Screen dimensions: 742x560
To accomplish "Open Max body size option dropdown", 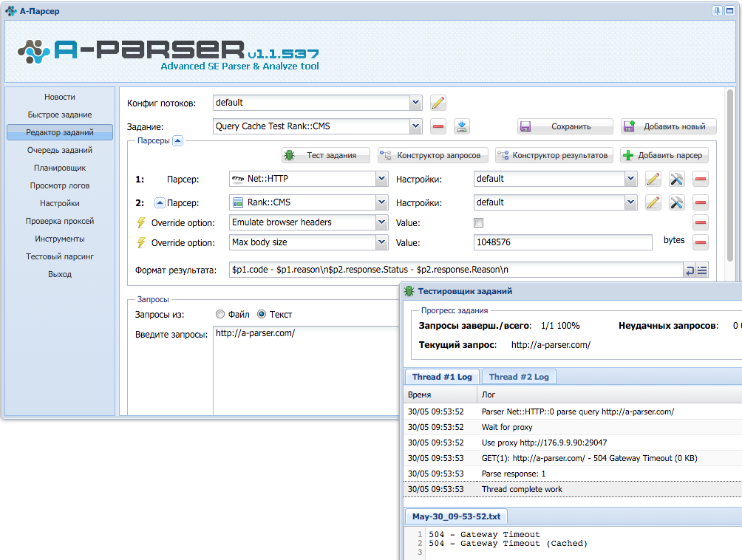I will [x=382, y=242].
